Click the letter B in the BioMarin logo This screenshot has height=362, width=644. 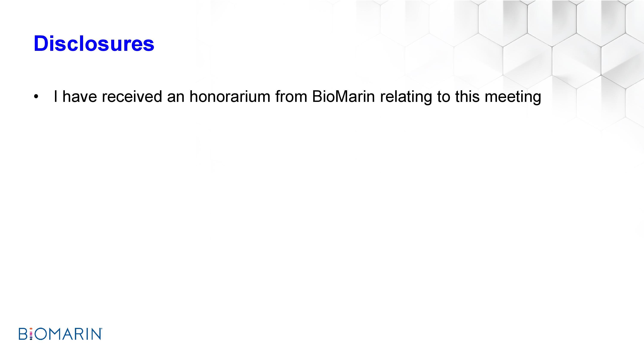(23, 334)
